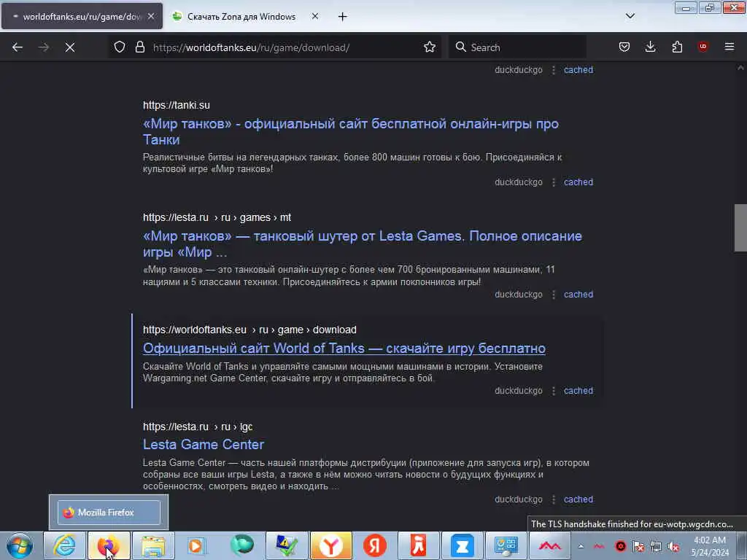747x560 pixels.
Task: Open the Action Center flag tray icon
Action: [638, 547]
